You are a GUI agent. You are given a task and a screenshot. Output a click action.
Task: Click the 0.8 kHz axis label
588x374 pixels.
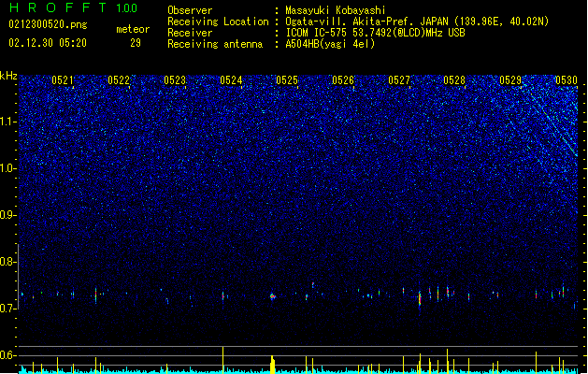8,262
